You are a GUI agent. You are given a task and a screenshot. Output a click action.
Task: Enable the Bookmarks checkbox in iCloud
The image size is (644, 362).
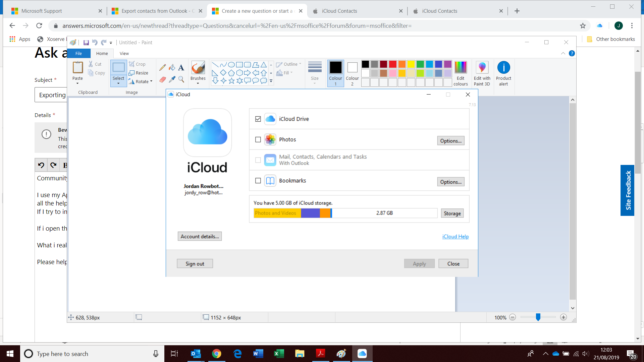(x=258, y=181)
